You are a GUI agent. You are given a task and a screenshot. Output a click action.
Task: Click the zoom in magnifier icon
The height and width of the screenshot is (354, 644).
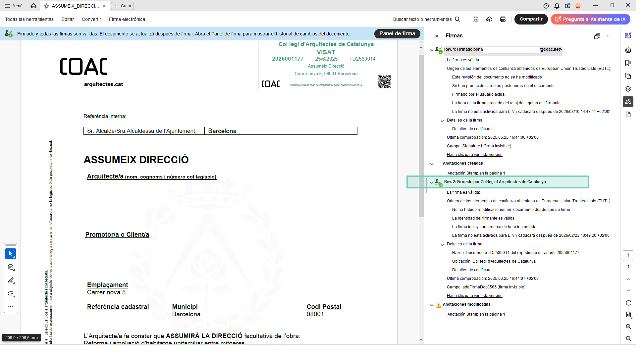(628, 327)
